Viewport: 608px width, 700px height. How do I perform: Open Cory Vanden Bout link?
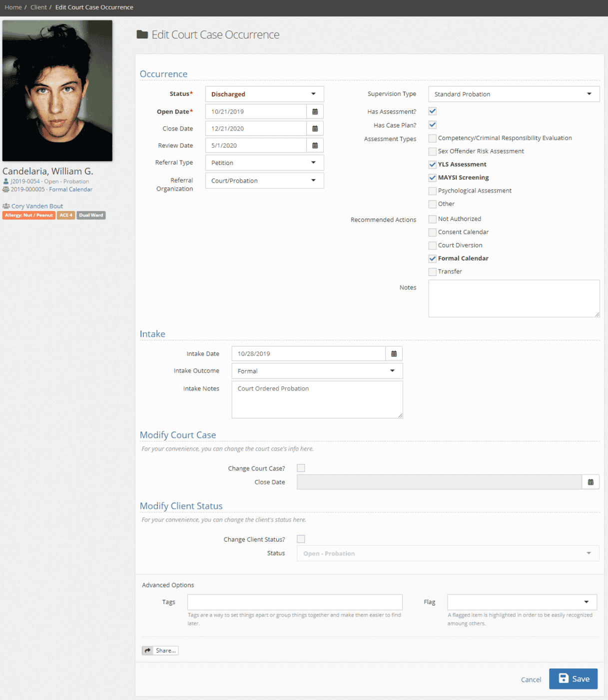(37, 206)
